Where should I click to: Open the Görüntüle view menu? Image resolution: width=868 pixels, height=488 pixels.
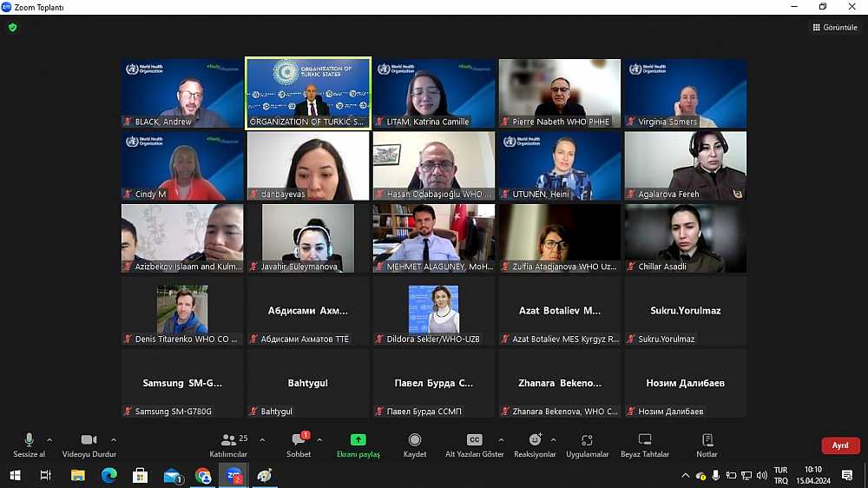pyautogui.click(x=834, y=27)
